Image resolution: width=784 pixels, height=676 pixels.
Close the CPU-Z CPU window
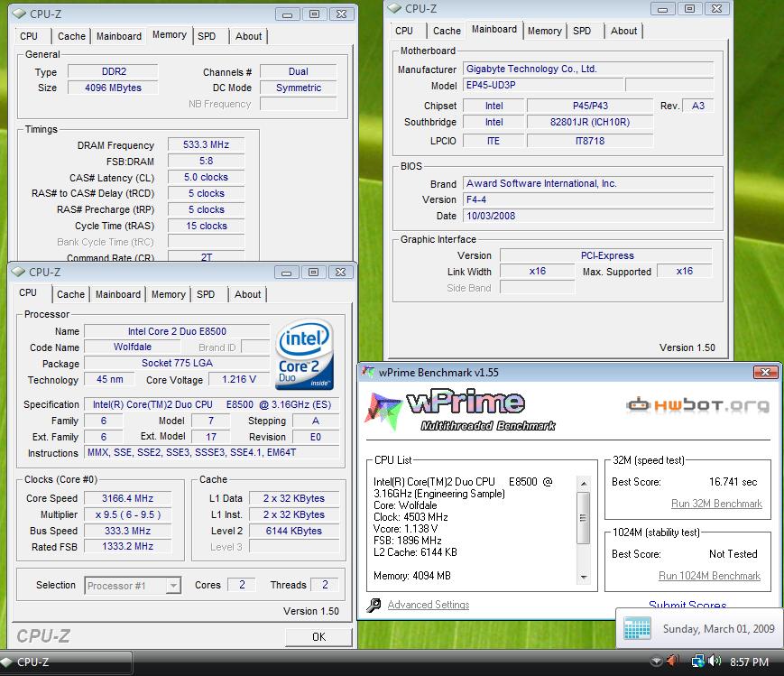(x=340, y=273)
